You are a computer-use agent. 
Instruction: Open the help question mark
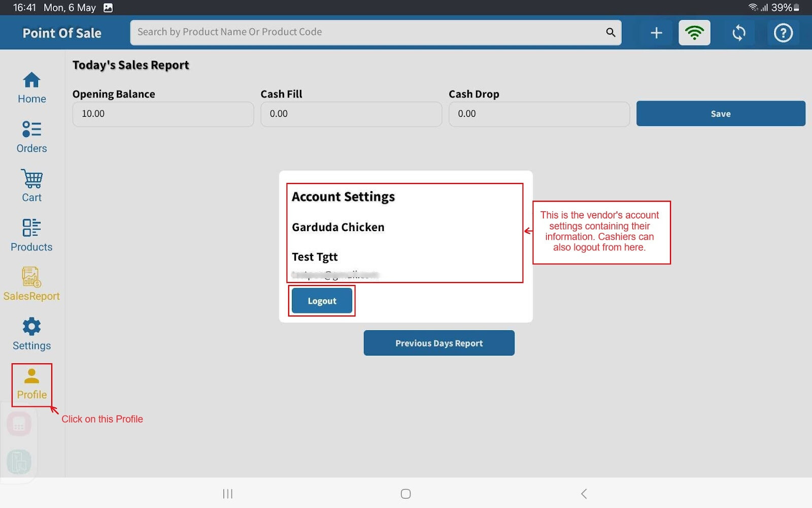tap(783, 33)
